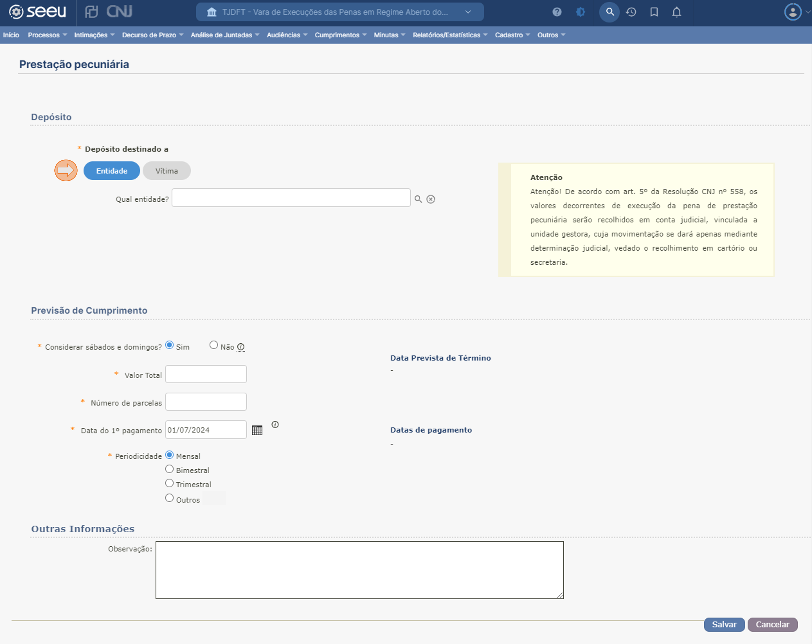Viewport: 812px width, 644px height.
Task: Click the Data Prevista de Término label
Action: (440, 358)
